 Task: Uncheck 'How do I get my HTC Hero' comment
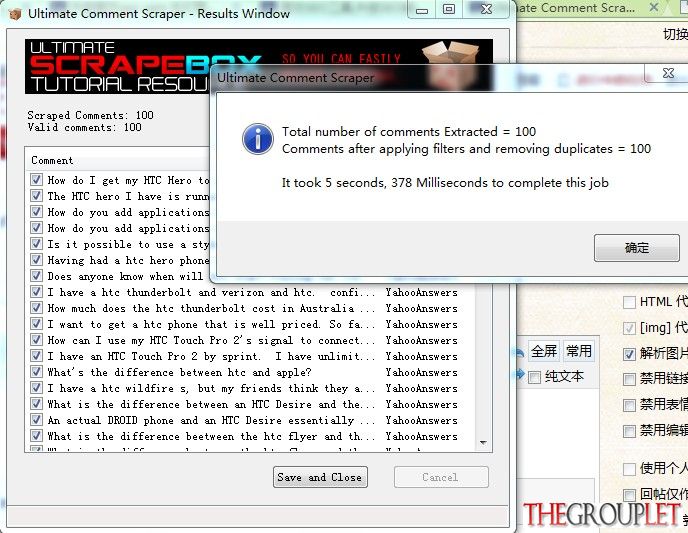coord(36,179)
